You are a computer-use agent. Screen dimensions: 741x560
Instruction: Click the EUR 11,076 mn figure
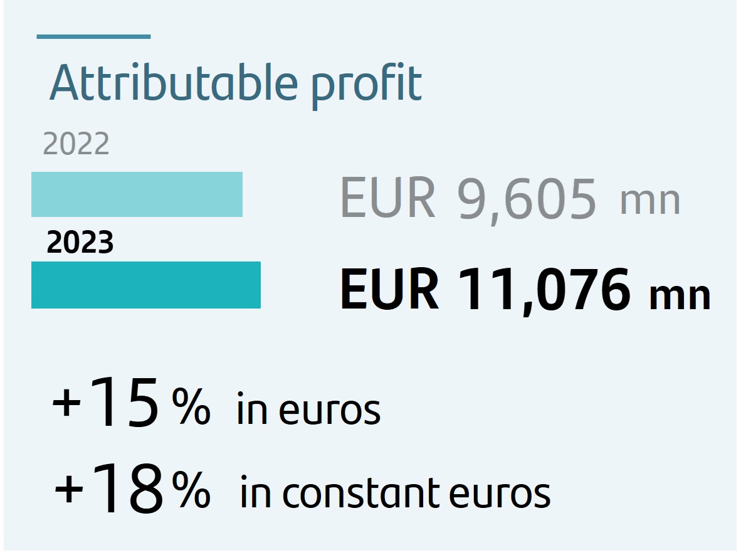(x=525, y=290)
